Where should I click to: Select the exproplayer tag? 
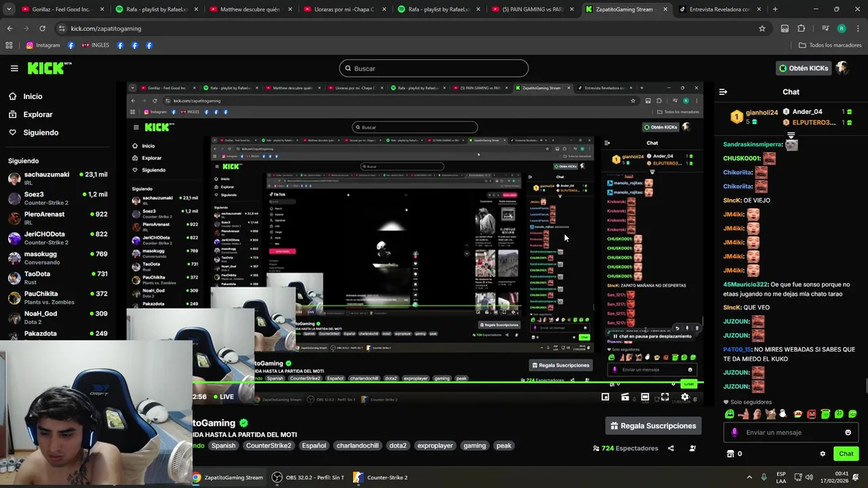click(x=435, y=446)
